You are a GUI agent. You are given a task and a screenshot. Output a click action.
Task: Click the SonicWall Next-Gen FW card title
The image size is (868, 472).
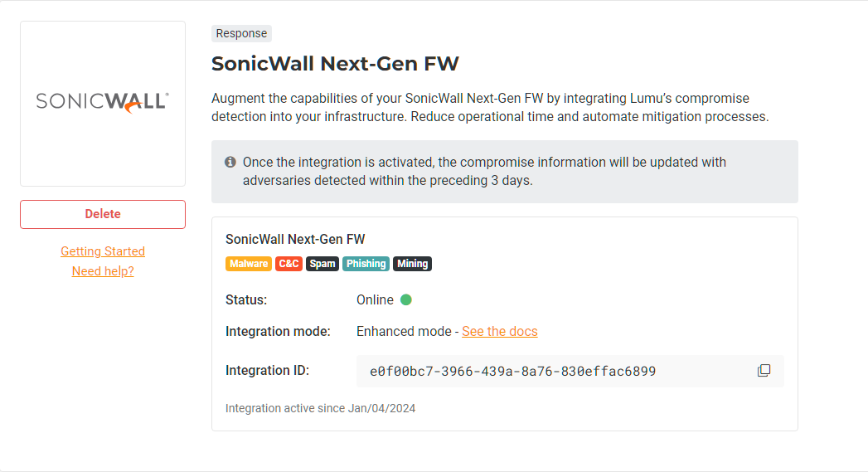(x=295, y=239)
